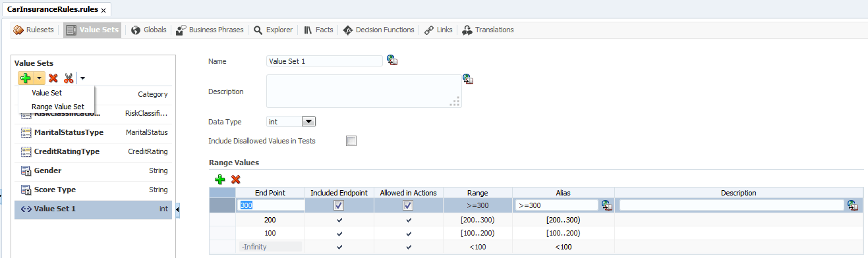Viewport: 868px width, 258px height.
Task: Toggle Include Disallowed Values in Tests
Action: point(351,141)
